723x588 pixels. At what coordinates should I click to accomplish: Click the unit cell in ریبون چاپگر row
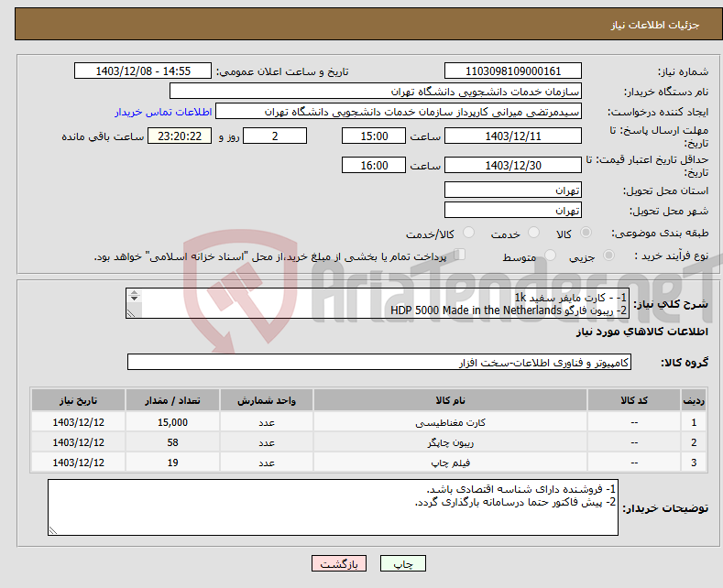coord(267,442)
